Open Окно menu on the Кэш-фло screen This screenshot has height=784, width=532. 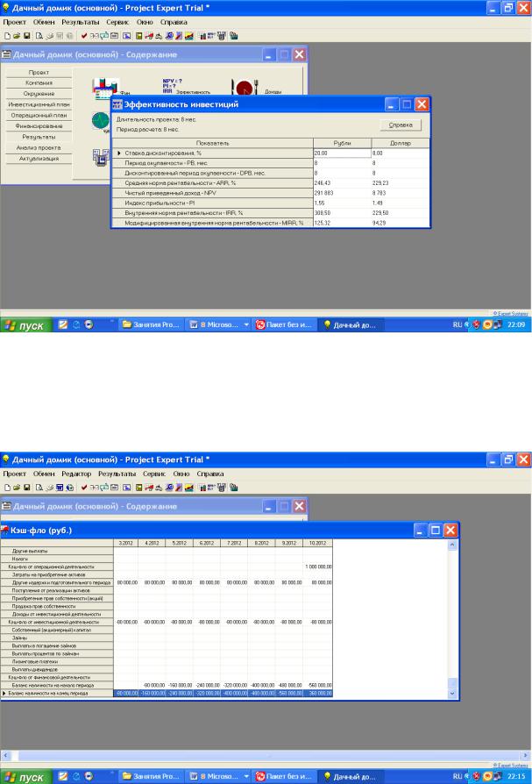(181, 474)
